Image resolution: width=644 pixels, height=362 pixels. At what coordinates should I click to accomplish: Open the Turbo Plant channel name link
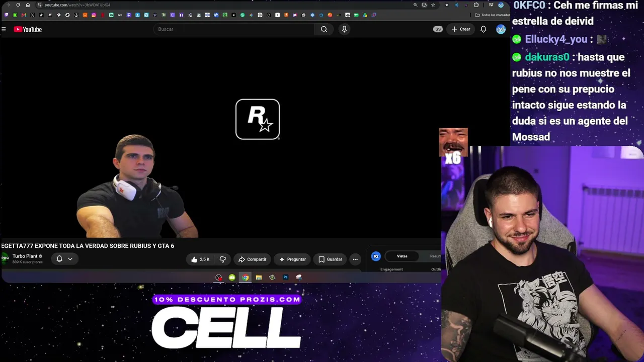pos(25,256)
